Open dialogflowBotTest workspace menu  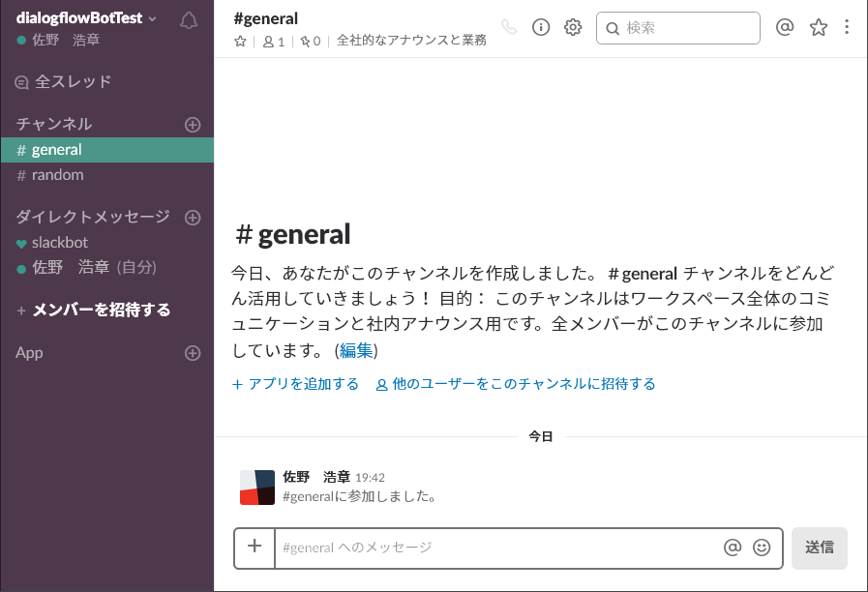86,17
